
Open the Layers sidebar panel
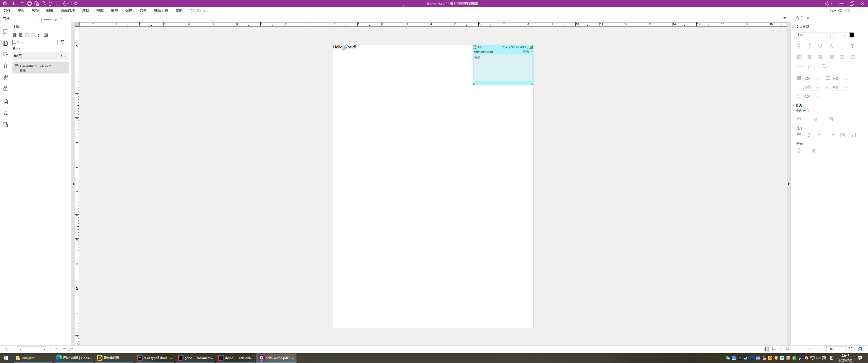tap(5, 66)
